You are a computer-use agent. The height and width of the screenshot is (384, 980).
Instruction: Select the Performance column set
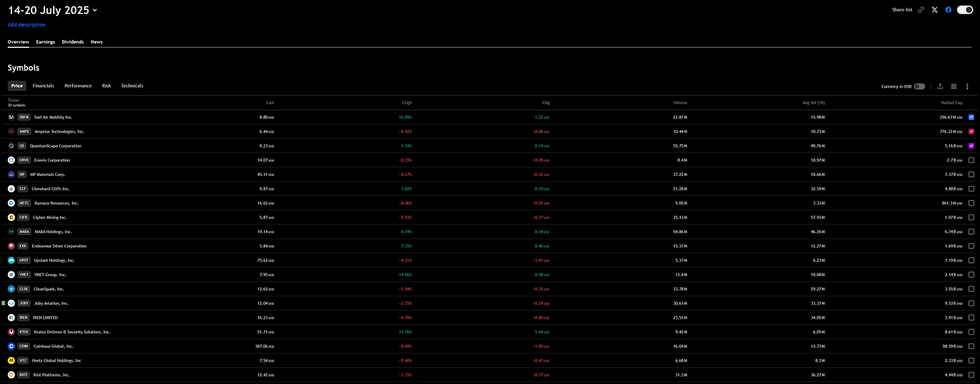78,86
